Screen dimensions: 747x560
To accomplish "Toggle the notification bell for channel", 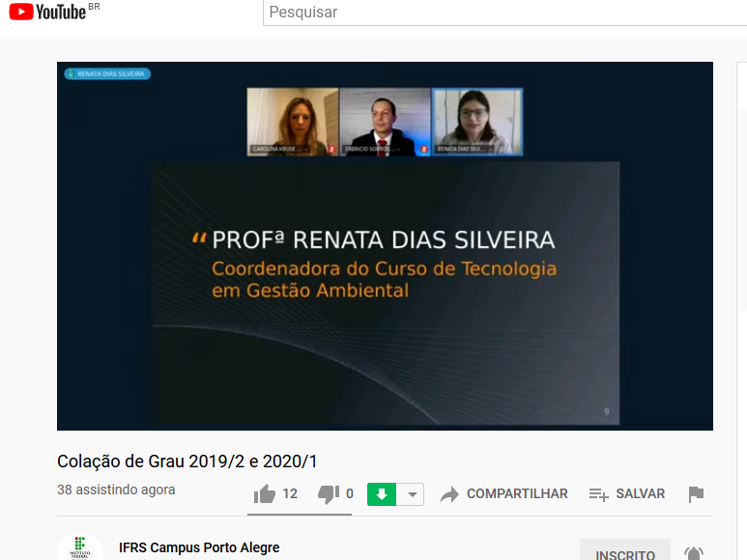I will tap(693, 554).
